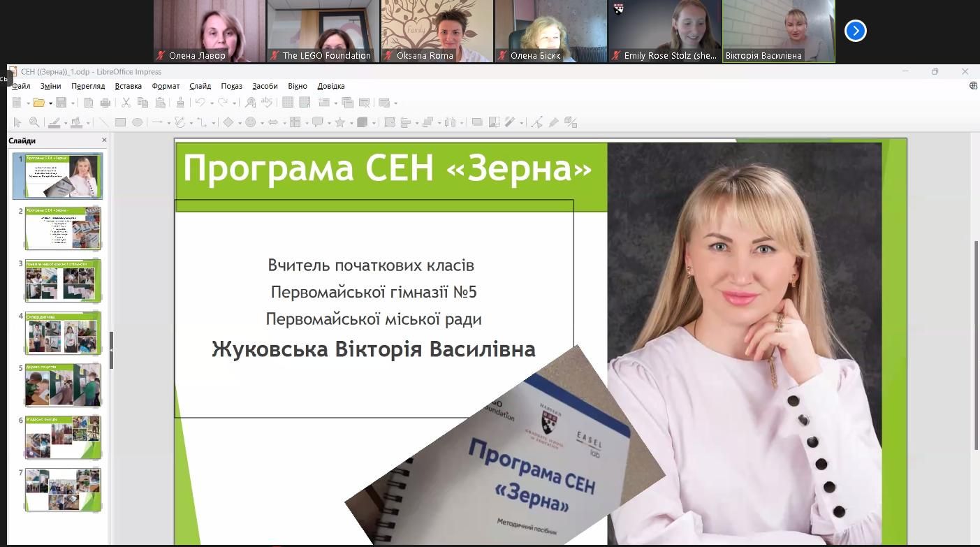Expand the Callout shapes dropdown arrow

pos(329,123)
